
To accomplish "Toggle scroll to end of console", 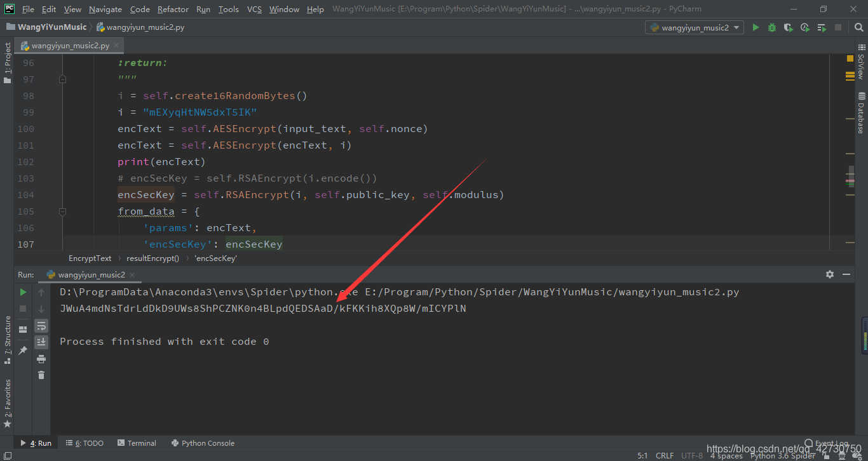I will [x=41, y=342].
